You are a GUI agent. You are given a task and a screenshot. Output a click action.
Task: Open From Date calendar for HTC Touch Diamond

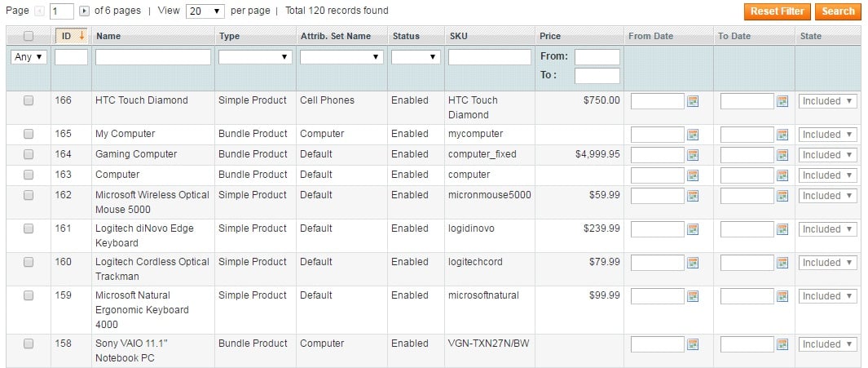pos(693,101)
